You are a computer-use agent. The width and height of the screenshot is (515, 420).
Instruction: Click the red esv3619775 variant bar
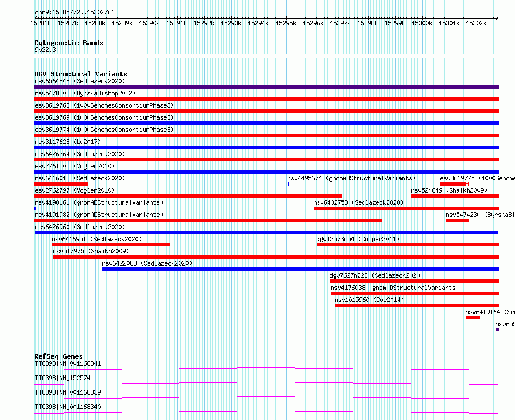(x=455, y=184)
